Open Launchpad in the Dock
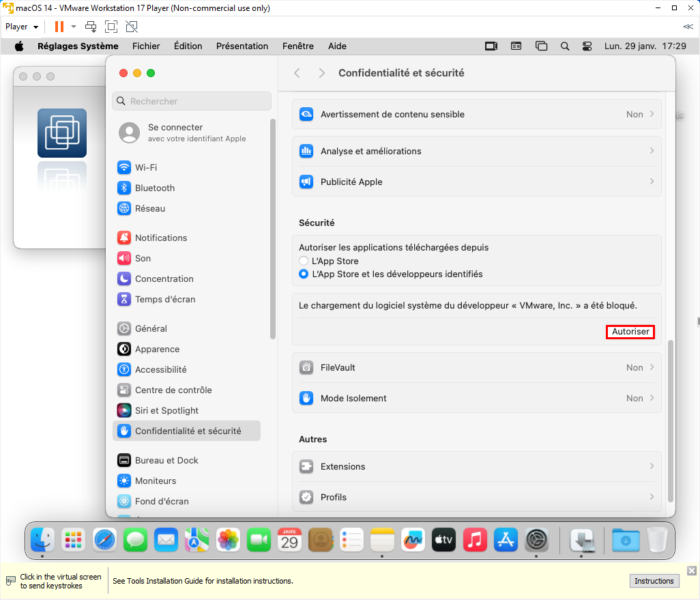This screenshot has height=600, width=700. click(73, 540)
